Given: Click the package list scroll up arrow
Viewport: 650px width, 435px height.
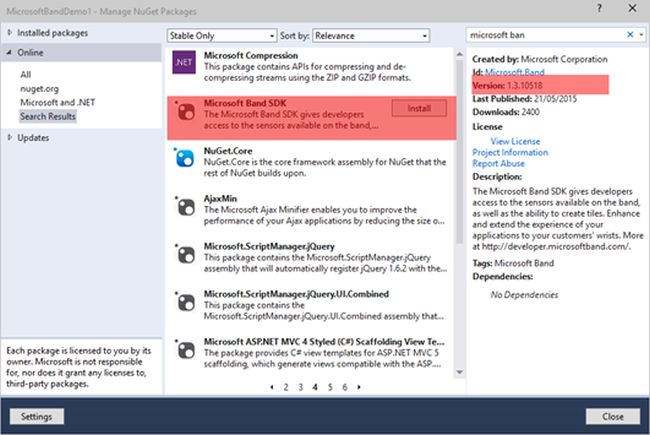Looking at the screenshot, I should (460, 54).
